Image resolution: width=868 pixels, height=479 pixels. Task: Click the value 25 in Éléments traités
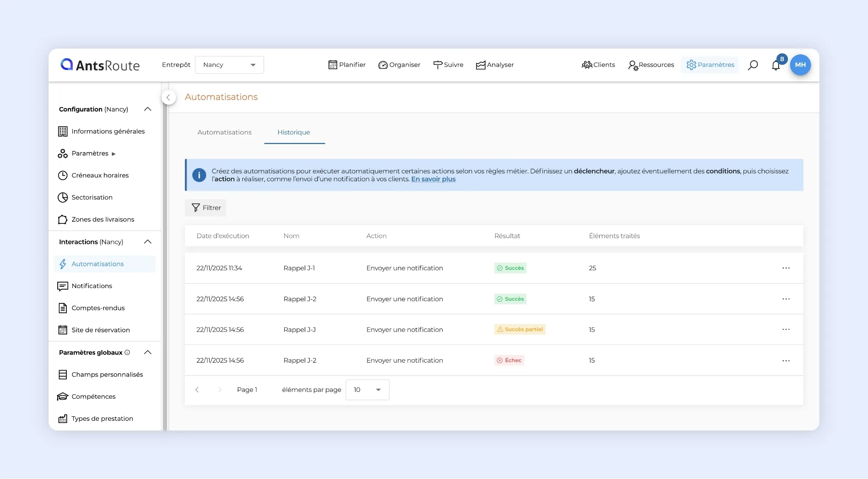[592, 268]
